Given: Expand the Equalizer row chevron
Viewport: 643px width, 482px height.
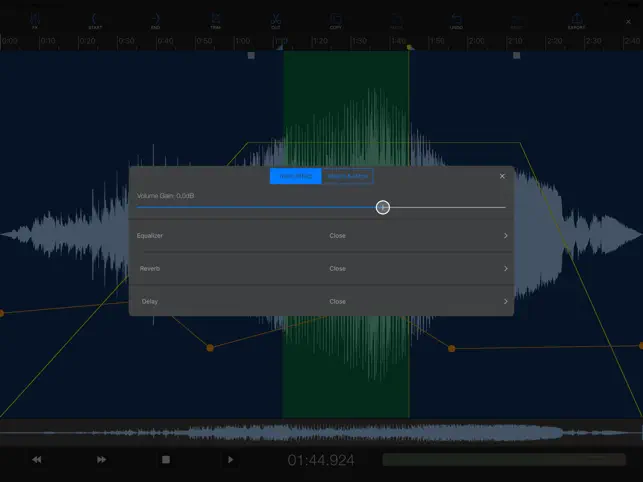Looking at the screenshot, I should click(506, 235).
